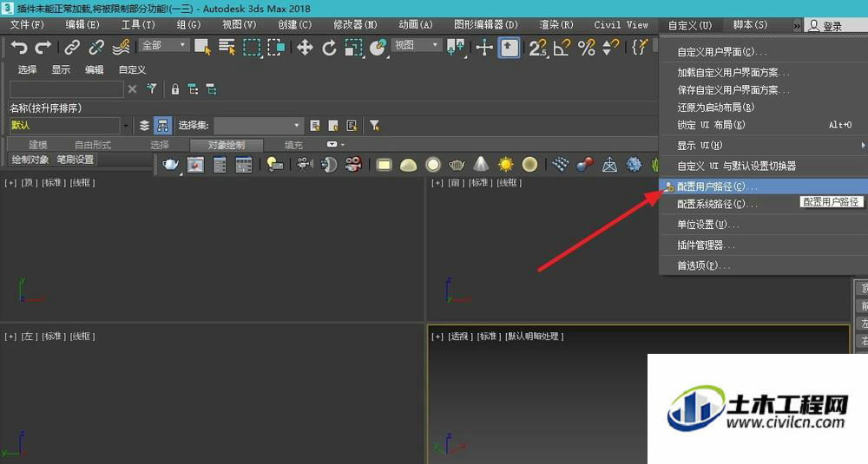
Task: Click the selection set funnel filter icon
Action: click(374, 126)
